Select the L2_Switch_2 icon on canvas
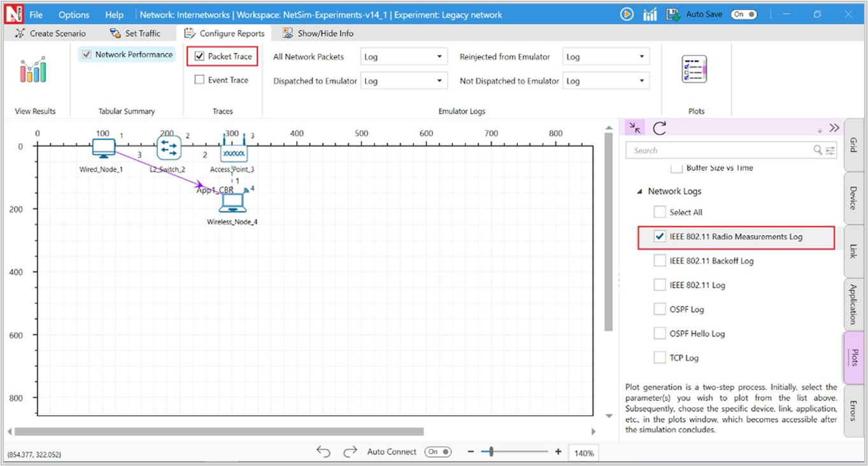 pos(169,149)
